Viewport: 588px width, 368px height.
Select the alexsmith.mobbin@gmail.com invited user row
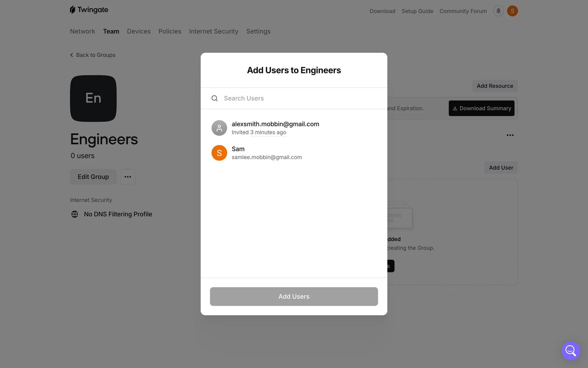coord(294,128)
